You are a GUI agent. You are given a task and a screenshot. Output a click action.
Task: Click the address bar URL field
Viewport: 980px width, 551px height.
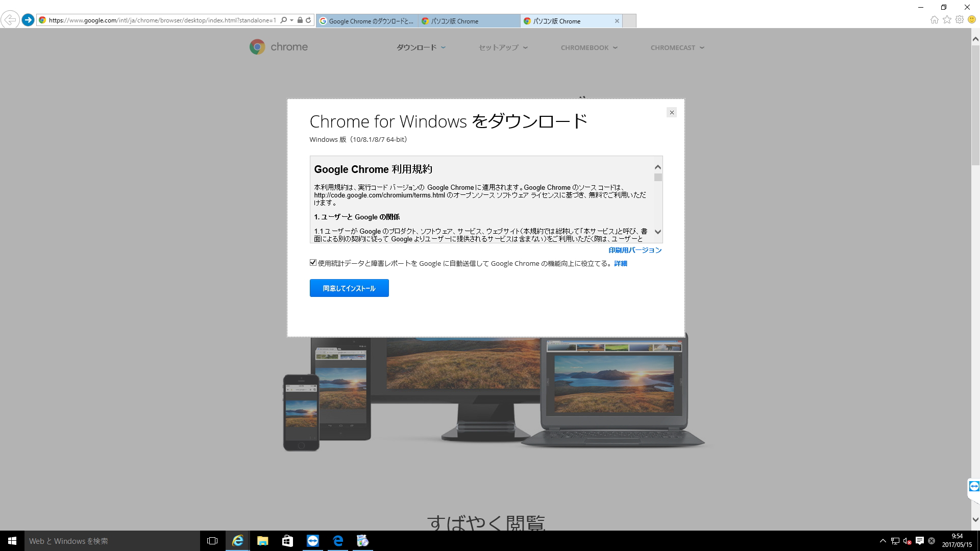click(x=162, y=20)
